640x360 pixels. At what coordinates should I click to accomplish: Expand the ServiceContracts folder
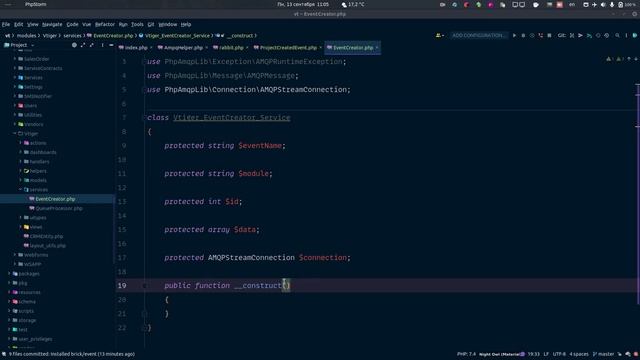(x=15, y=68)
